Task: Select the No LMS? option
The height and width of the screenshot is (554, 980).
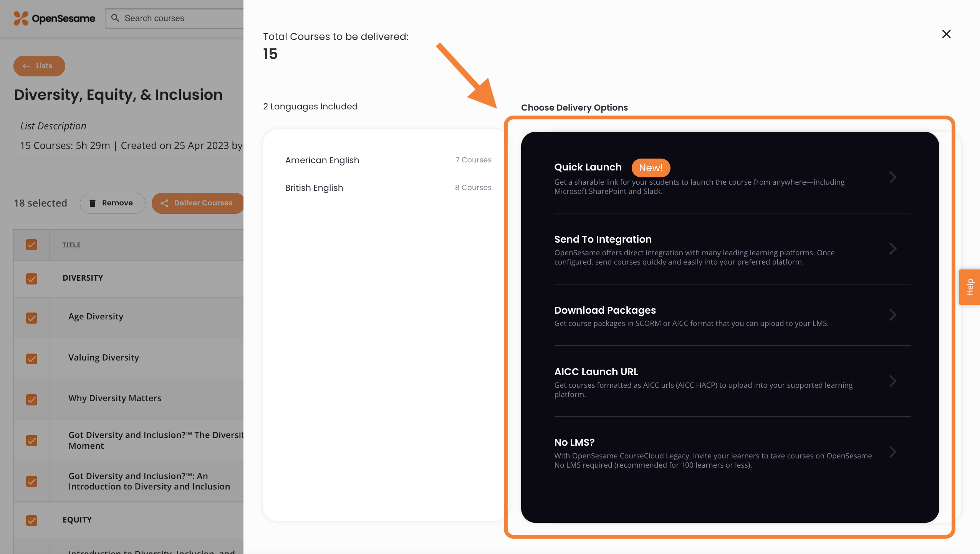Action: 732,452
